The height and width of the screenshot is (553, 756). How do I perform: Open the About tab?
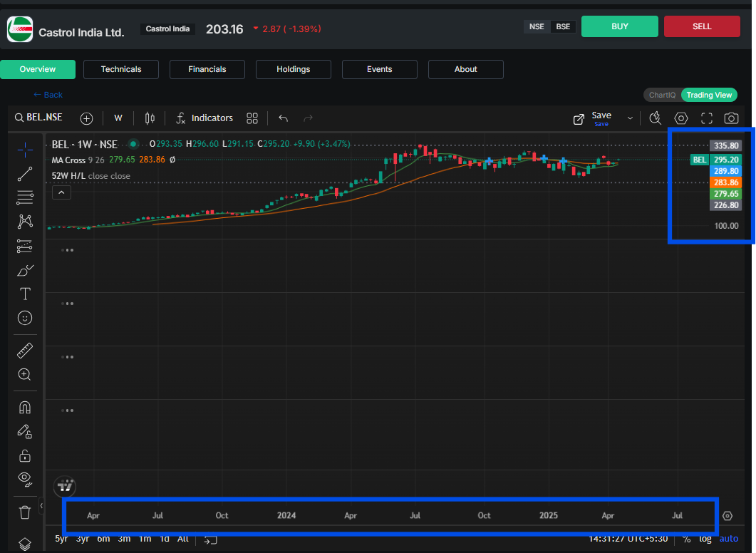point(466,69)
